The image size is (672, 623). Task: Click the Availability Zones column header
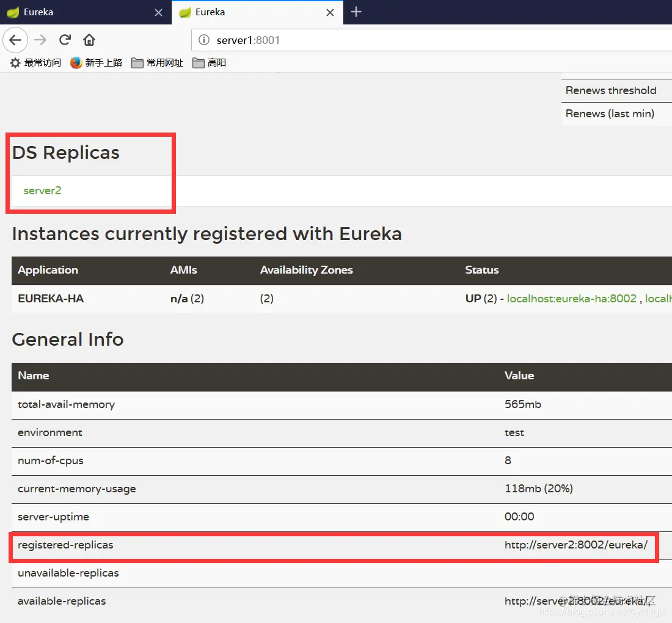(307, 270)
